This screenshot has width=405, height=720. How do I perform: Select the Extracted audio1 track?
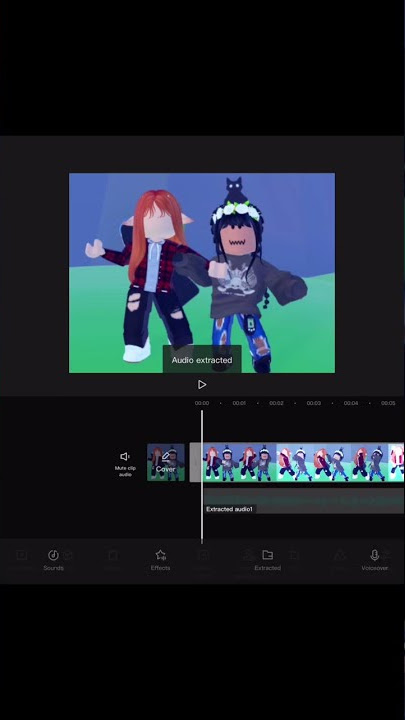(304, 501)
